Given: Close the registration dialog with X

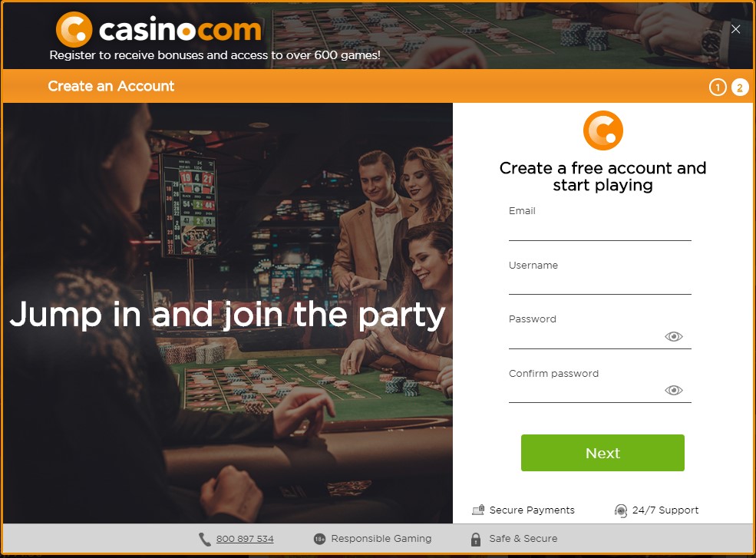Looking at the screenshot, I should pos(736,29).
